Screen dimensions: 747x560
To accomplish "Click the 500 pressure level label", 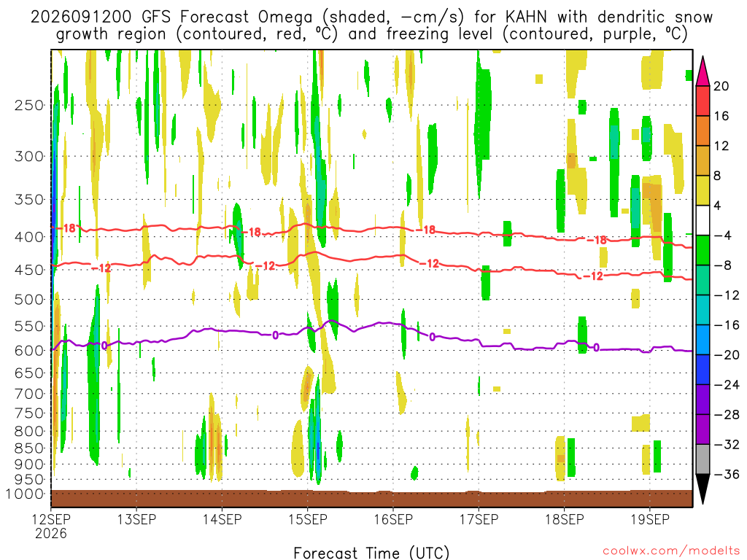I will [29, 300].
